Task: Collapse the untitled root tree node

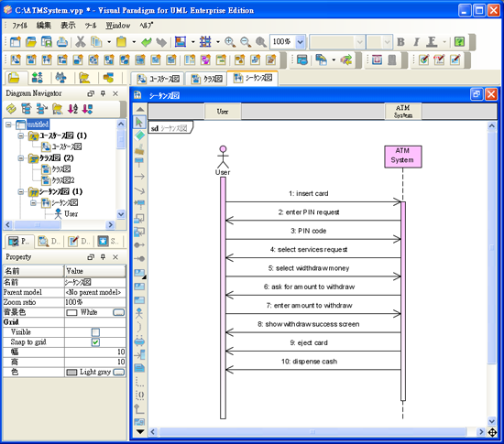Action: 8,125
